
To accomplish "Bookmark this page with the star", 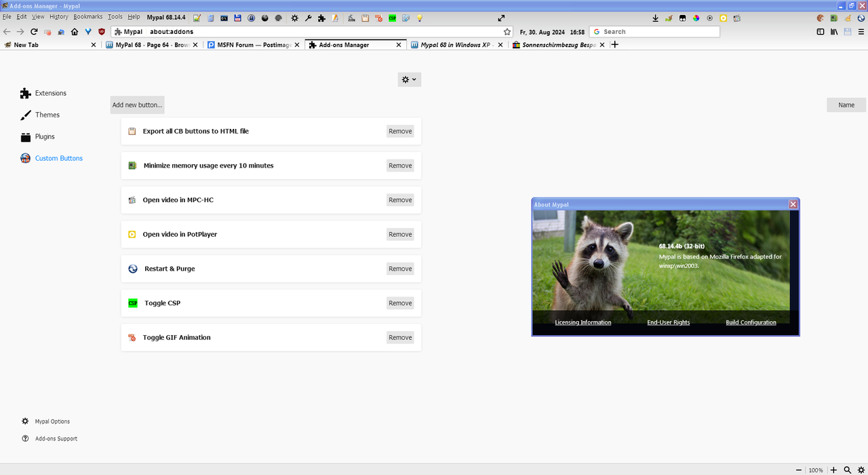I will click(507, 32).
